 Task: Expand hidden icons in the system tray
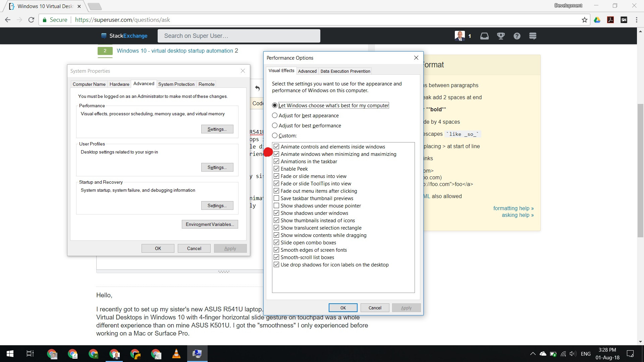tap(533, 354)
